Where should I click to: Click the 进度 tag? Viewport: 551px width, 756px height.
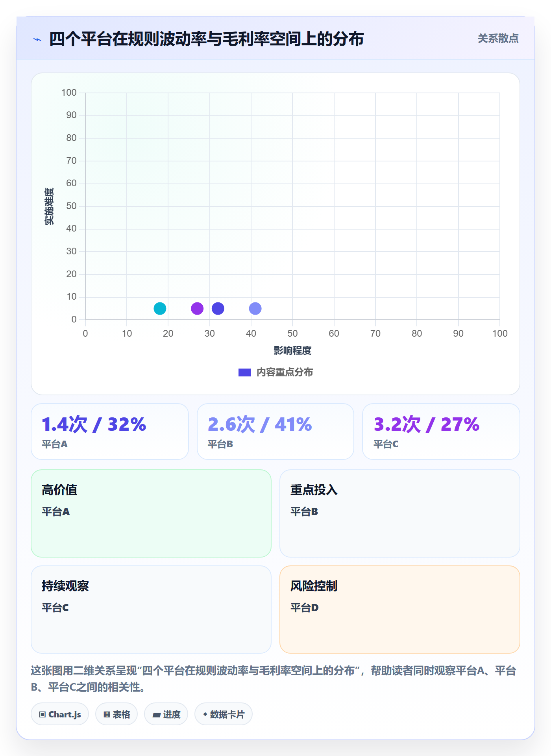[x=166, y=714]
